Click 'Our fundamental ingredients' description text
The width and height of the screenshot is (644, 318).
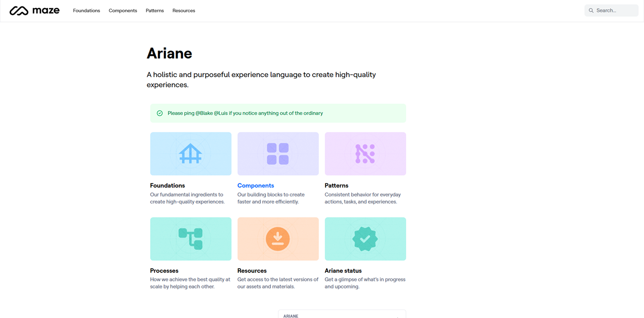pyautogui.click(x=187, y=198)
